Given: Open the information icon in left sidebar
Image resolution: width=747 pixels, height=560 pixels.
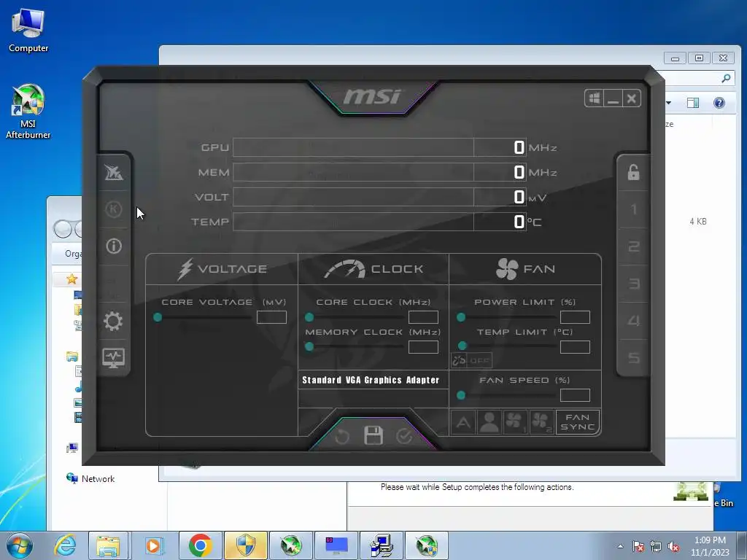Looking at the screenshot, I should pyautogui.click(x=113, y=246).
